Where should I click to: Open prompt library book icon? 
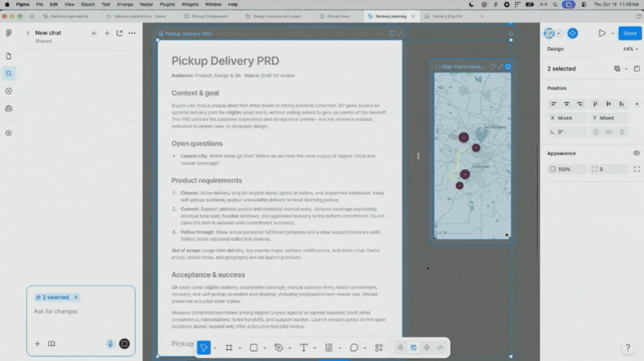pyautogui.click(x=52, y=344)
